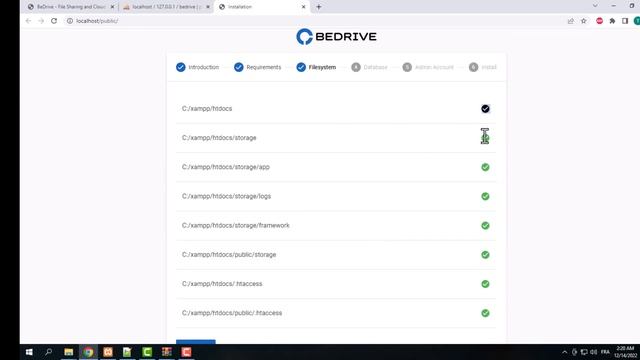640x360 pixels.
Task: Bookmark this page with the star icon
Action: 584,21
